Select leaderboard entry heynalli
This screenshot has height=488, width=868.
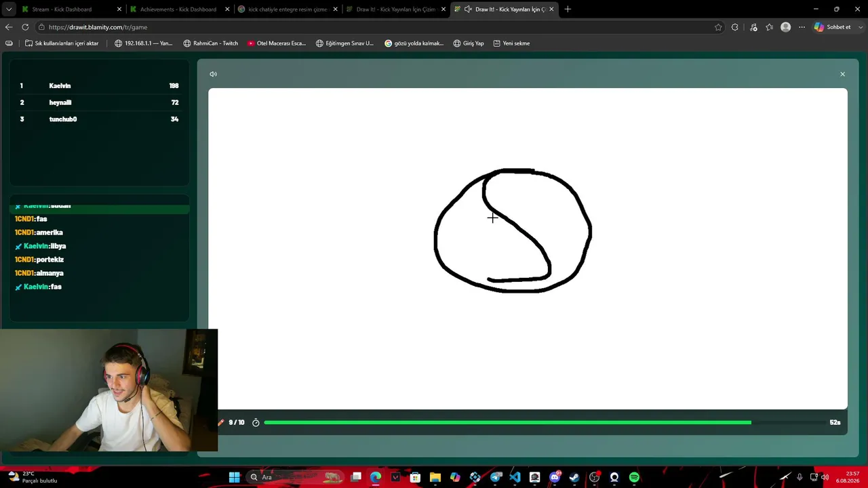point(99,102)
